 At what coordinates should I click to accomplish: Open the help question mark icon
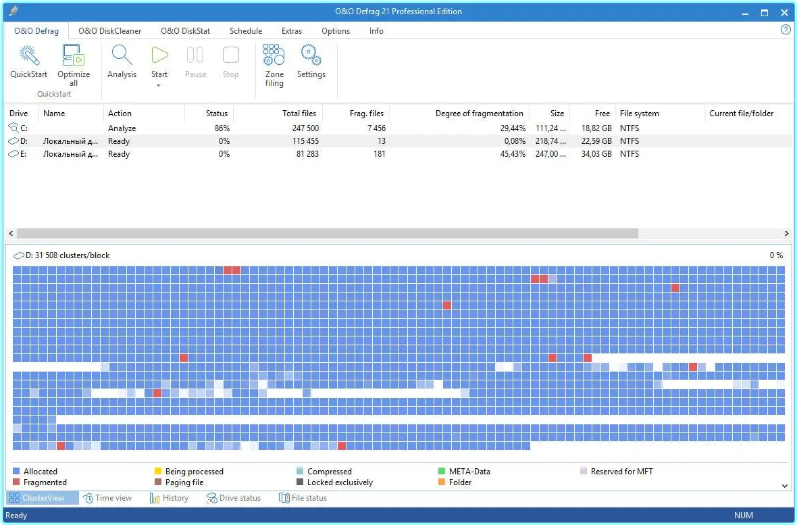785,30
